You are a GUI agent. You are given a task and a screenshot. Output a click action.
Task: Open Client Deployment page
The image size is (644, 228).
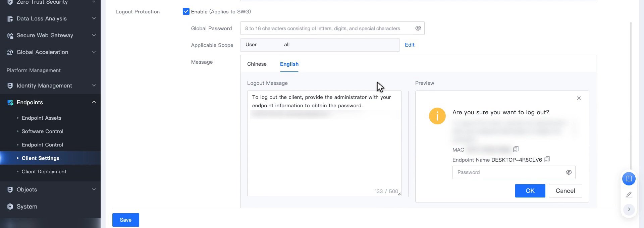44,172
